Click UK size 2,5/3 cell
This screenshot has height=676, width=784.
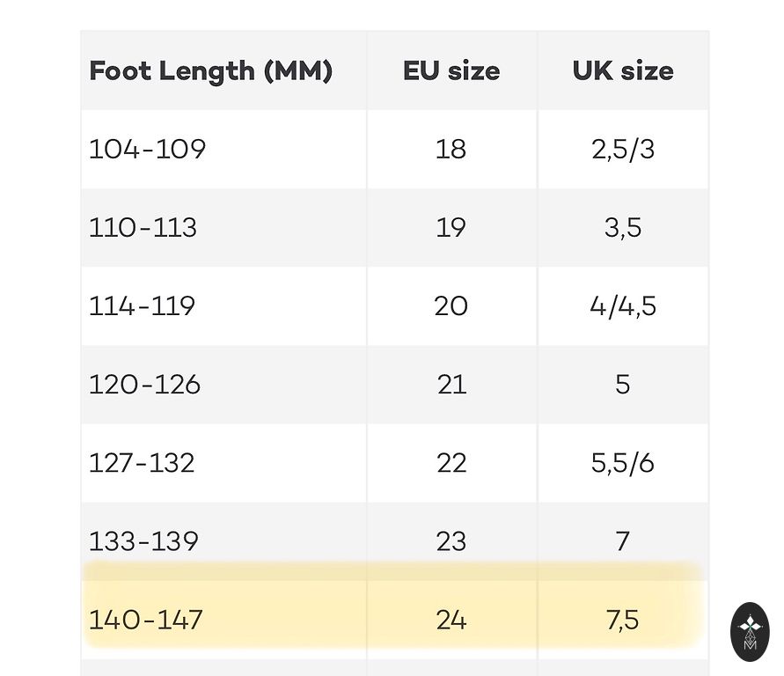pos(623,150)
